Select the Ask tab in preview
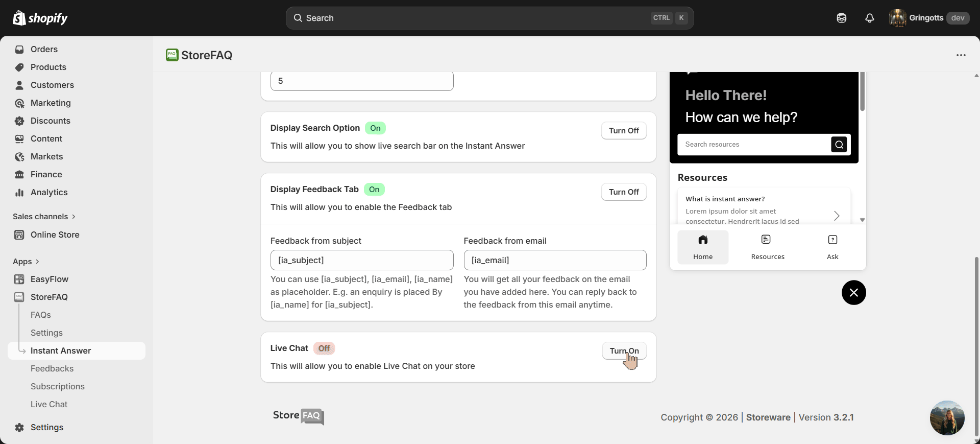This screenshot has width=980, height=444. tap(832, 247)
